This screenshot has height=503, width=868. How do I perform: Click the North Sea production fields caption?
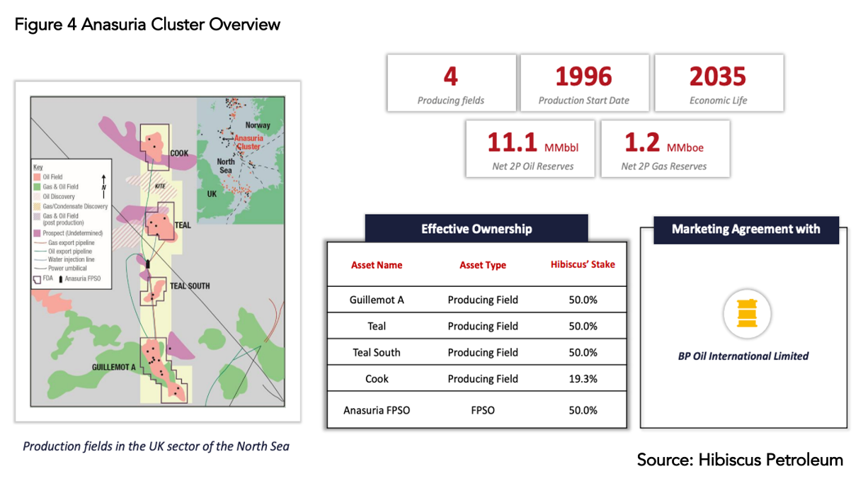tap(156, 446)
